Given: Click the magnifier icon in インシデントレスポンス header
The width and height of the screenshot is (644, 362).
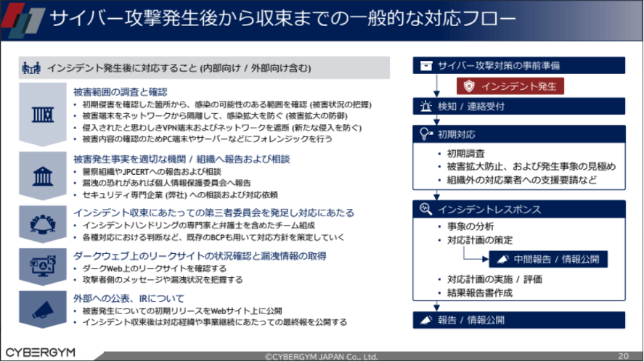Looking at the screenshot, I should tap(426, 209).
